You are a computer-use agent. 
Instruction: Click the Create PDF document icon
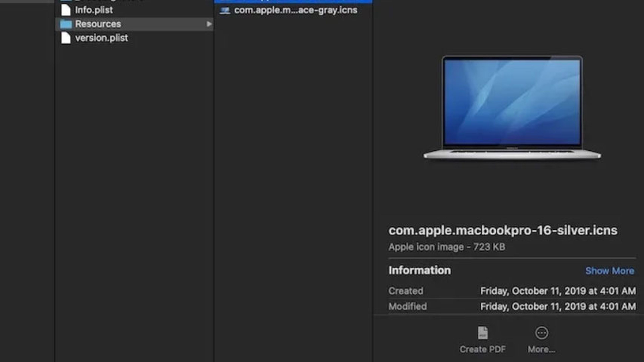click(482, 333)
